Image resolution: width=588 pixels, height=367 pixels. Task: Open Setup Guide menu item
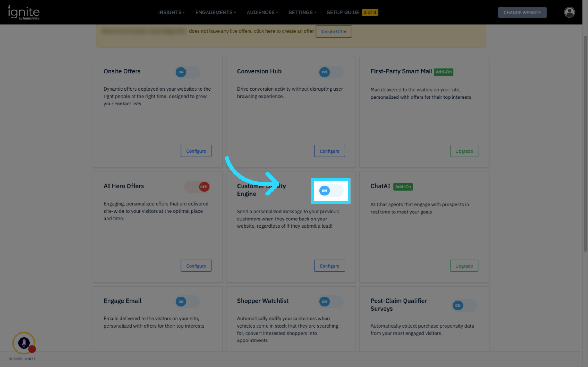tap(343, 13)
